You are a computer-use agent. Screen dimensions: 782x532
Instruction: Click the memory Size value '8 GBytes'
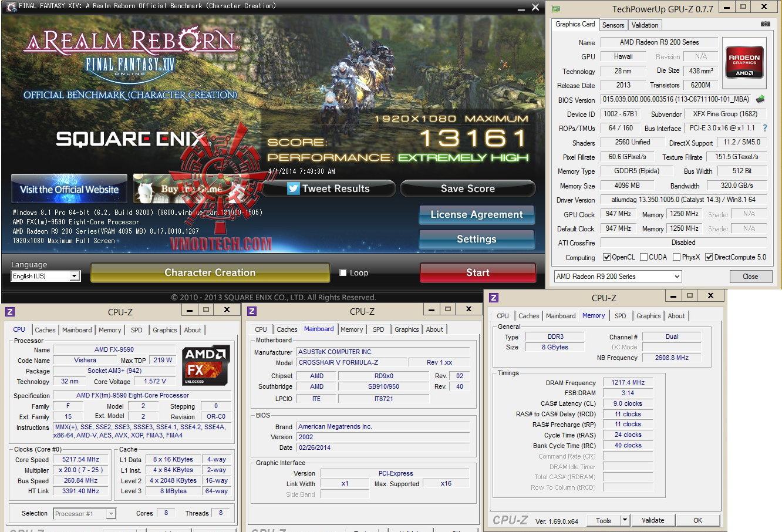click(555, 347)
